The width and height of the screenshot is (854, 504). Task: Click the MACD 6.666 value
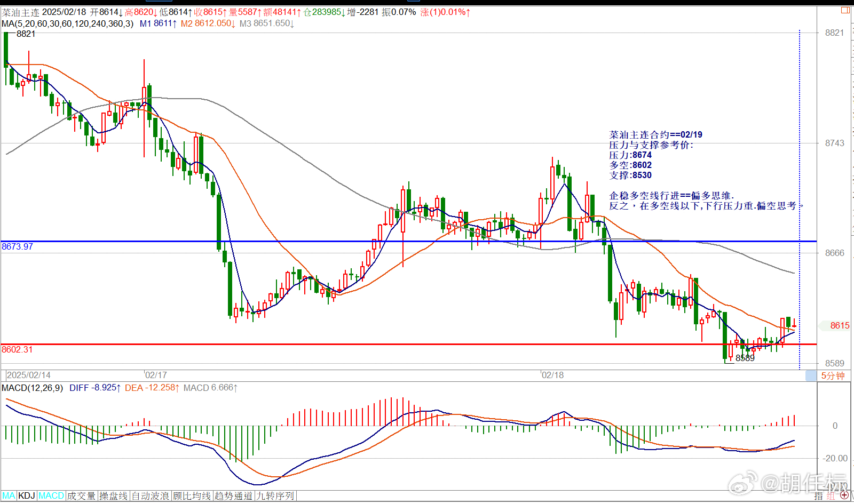[x=210, y=388]
